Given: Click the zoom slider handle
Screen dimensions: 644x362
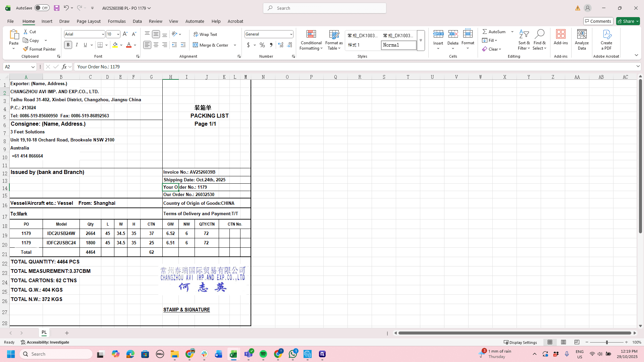Looking at the screenshot, I should [x=606, y=342].
